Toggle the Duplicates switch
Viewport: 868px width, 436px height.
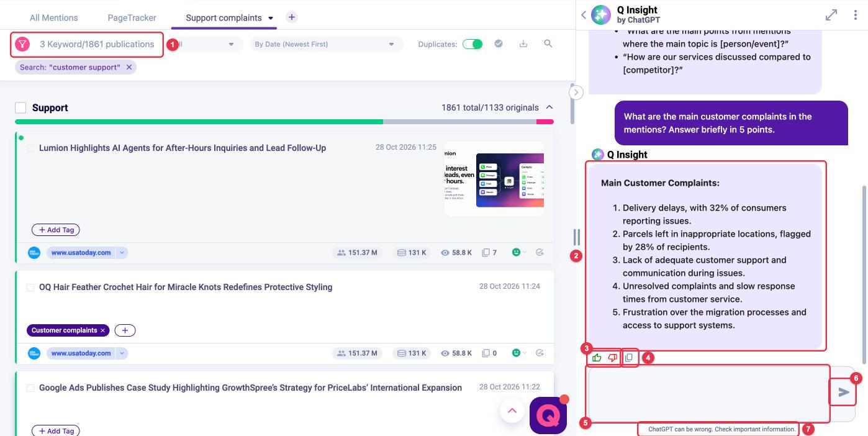pos(472,44)
